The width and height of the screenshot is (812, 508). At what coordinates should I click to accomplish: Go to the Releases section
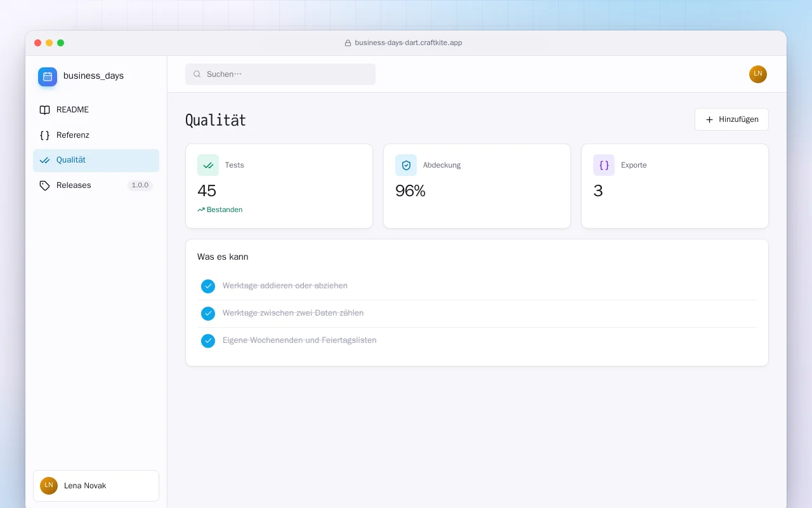click(96, 185)
